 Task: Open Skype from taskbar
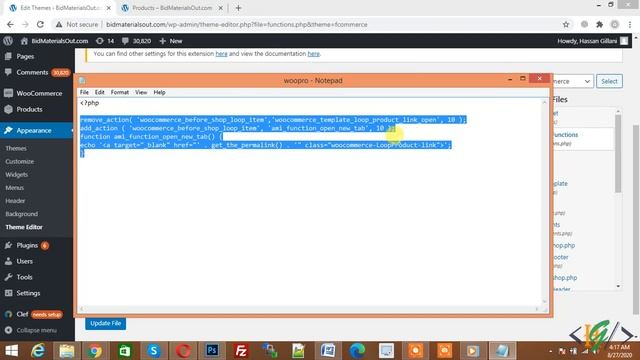(x=153, y=351)
